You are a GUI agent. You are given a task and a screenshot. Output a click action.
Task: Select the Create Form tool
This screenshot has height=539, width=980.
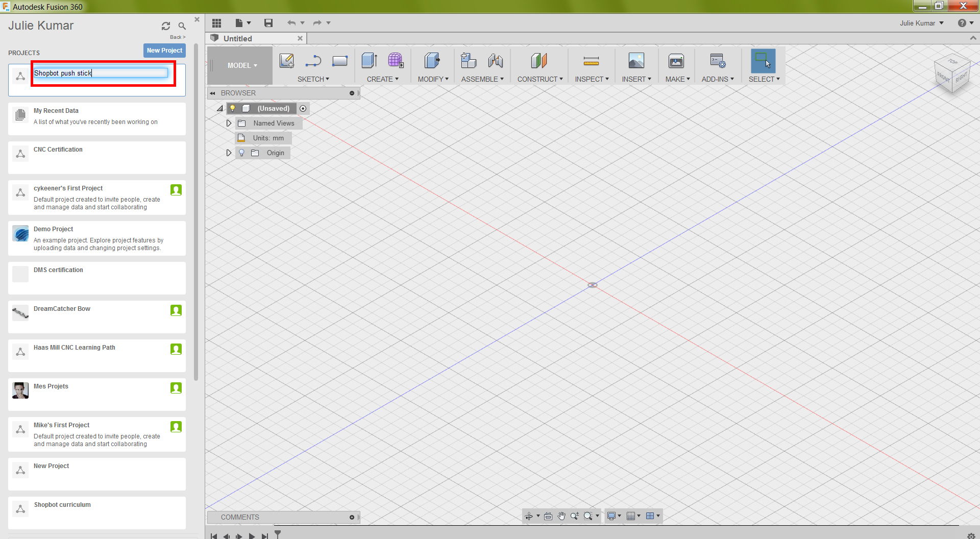pyautogui.click(x=396, y=61)
